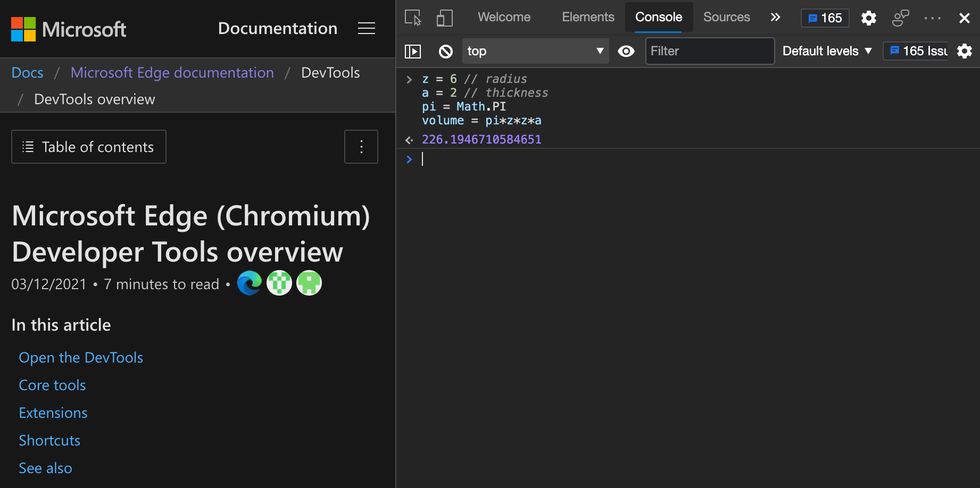
Task: Switch to the Sources tab
Action: [726, 16]
